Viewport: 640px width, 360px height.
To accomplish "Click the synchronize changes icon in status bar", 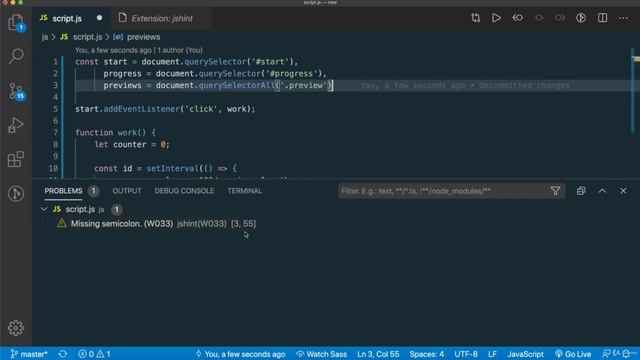I will [x=63, y=354].
